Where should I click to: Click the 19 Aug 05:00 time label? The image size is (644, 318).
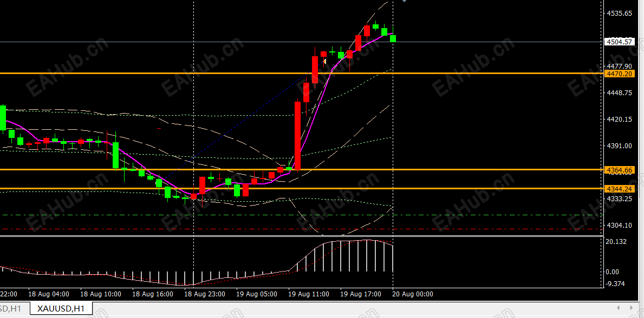coord(257,294)
